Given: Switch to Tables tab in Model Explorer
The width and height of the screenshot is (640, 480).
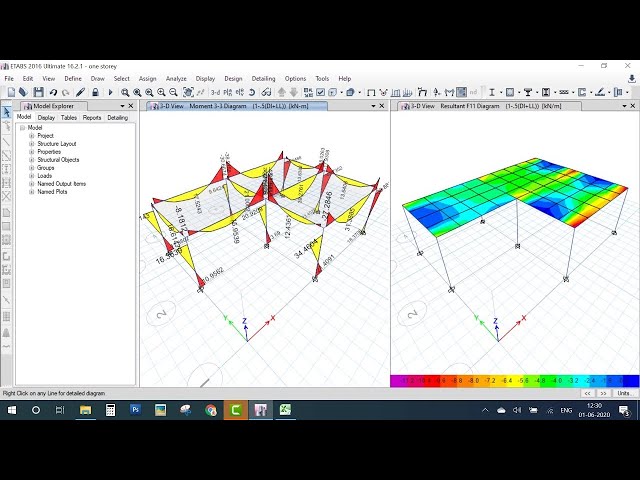Looking at the screenshot, I should tap(69, 118).
